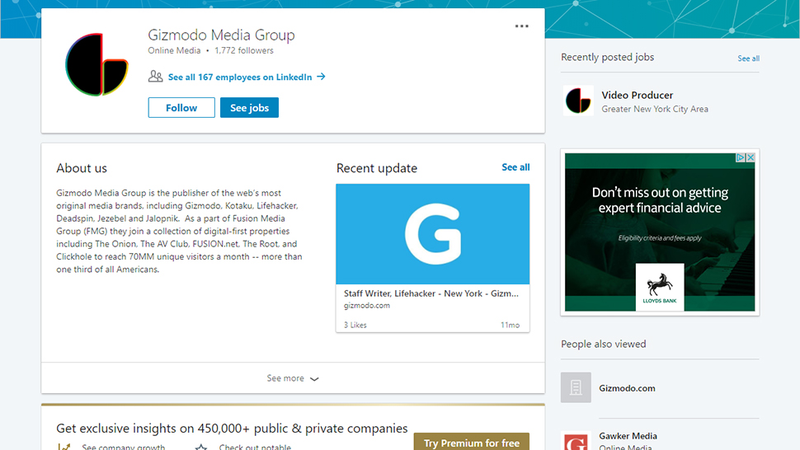Click the star icon beside Check out notable
This screenshot has height=450, width=800.
(201, 447)
